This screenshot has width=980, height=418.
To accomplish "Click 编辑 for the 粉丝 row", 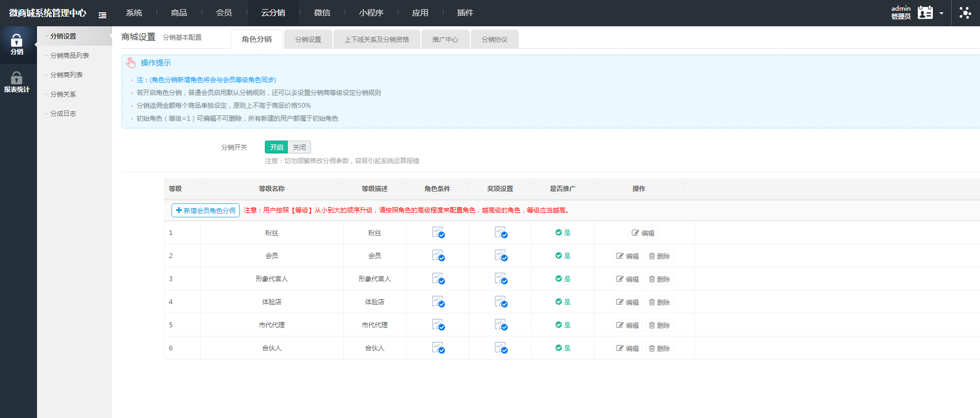I will tap(643, 233).
